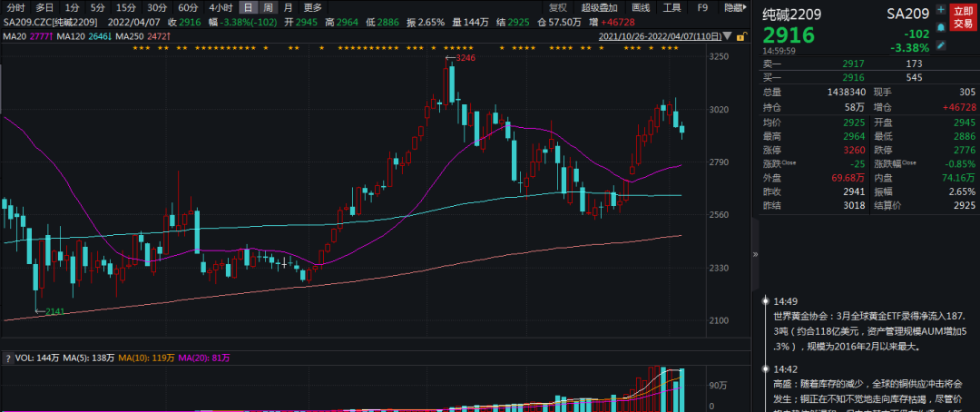Click the MA20 indicator label
Screen dimensions: 980x412
(14, 35)
